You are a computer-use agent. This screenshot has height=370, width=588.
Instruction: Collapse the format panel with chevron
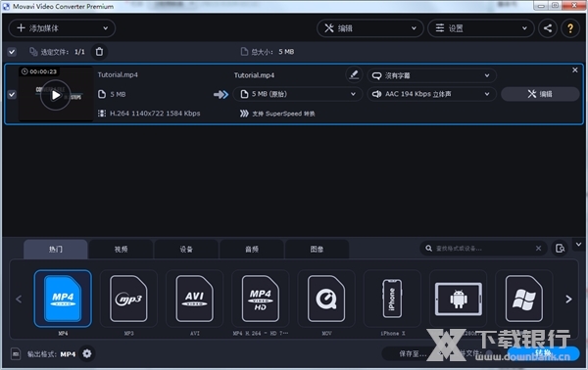coord(578,245)
